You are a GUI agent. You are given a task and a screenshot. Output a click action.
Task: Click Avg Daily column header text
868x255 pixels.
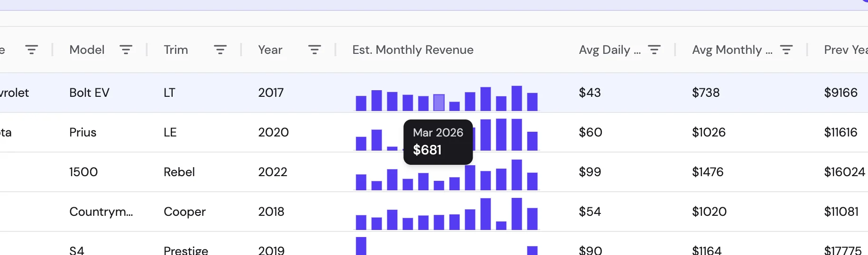point(609,50)
